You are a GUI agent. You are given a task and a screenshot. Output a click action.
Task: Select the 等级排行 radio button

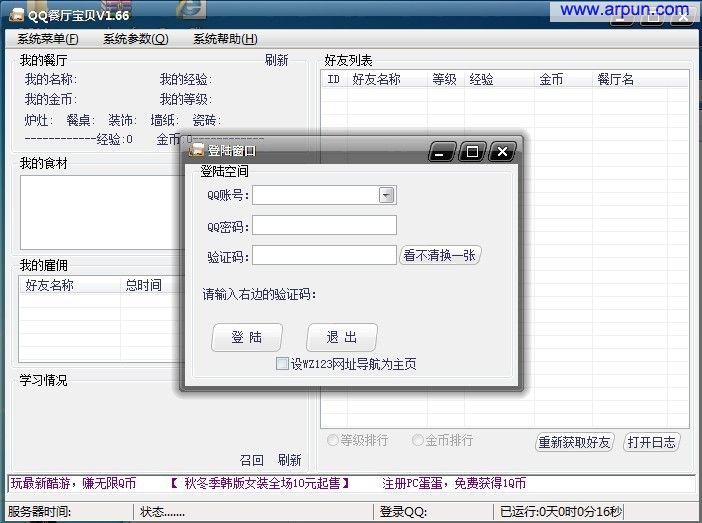click(333, 440)
